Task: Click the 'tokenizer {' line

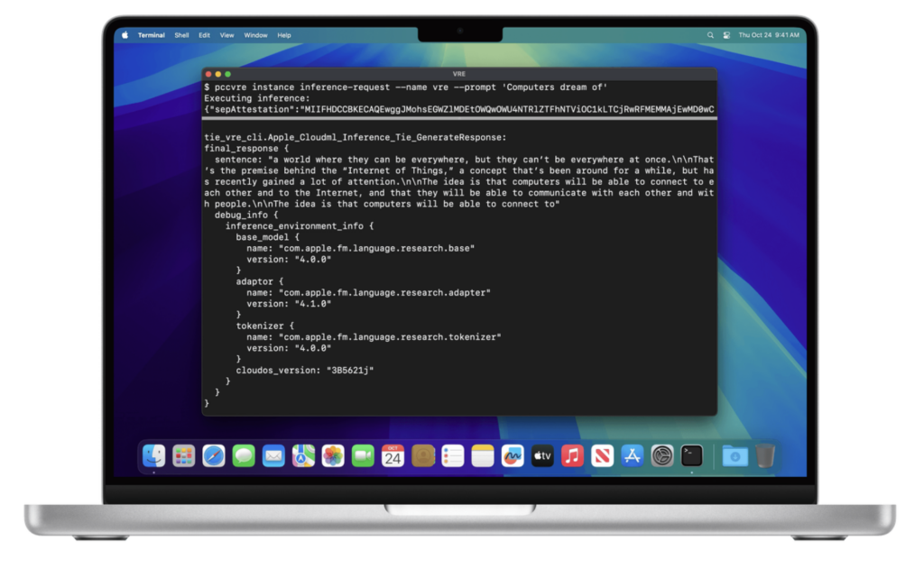Action: [x=265, y=326]
